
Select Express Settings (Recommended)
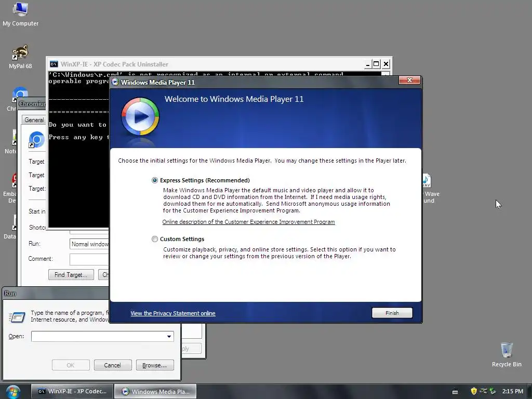click(x=155, y=180)
